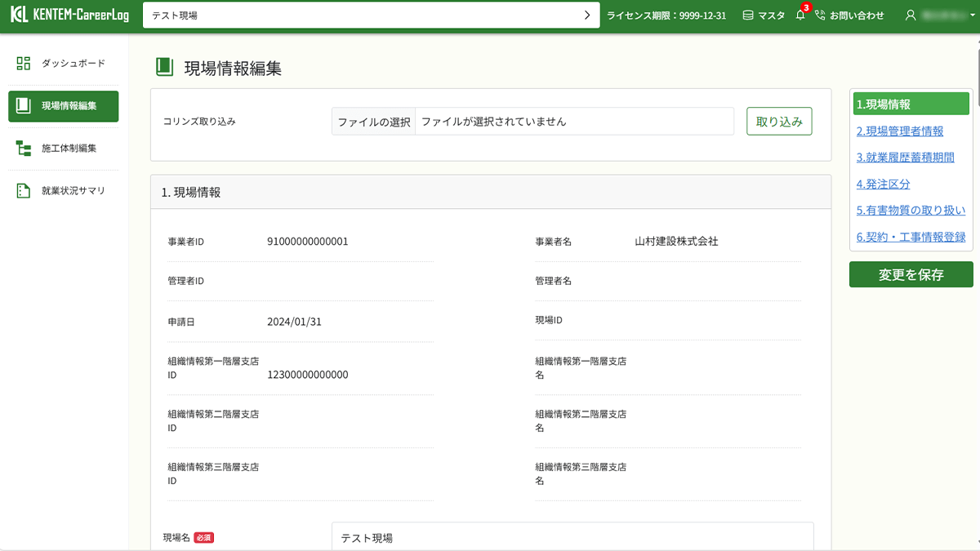Click the user profile person icon
This screenshot has height=551, width=980.
(909, 14)
